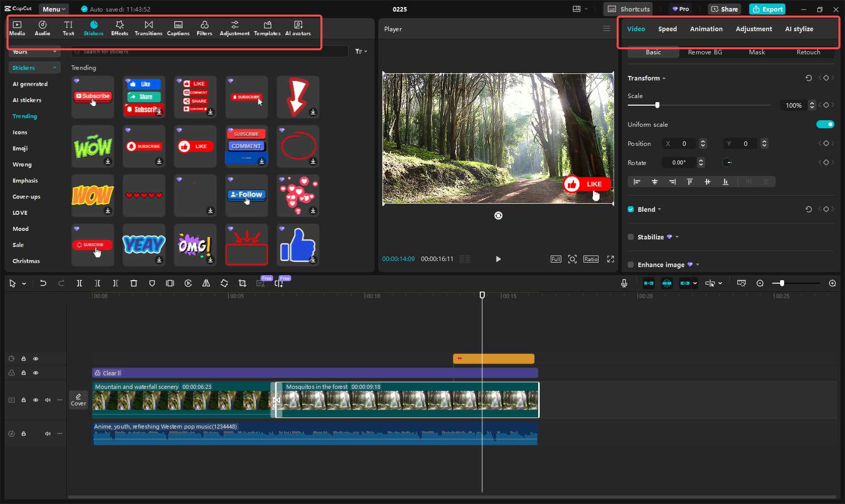Switch to the Animation tab

706,29
